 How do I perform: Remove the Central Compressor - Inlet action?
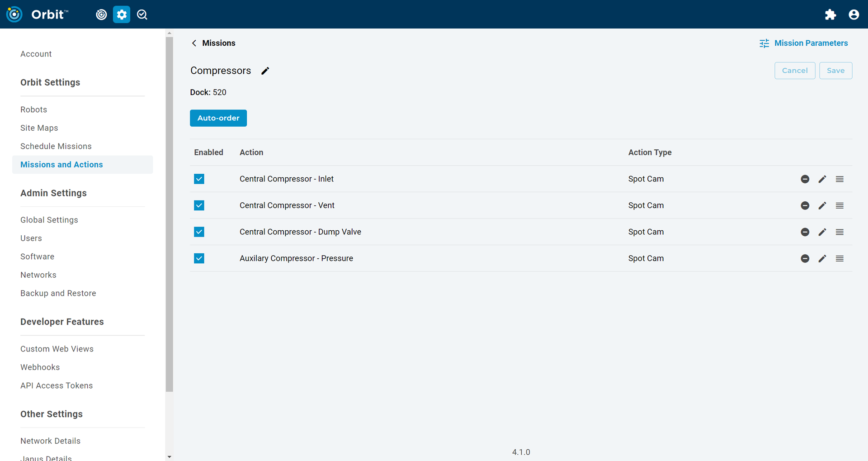point(805,179)
